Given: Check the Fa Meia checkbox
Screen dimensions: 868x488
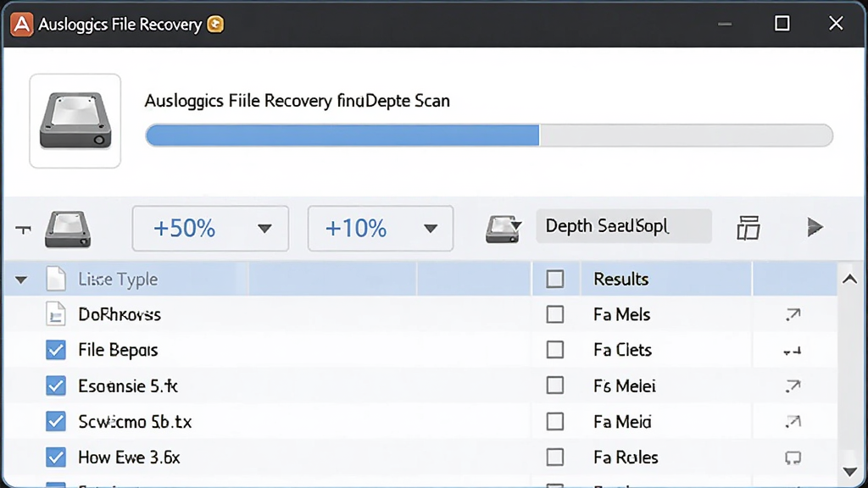Looking at the screenshot, I should click(554, 422).
